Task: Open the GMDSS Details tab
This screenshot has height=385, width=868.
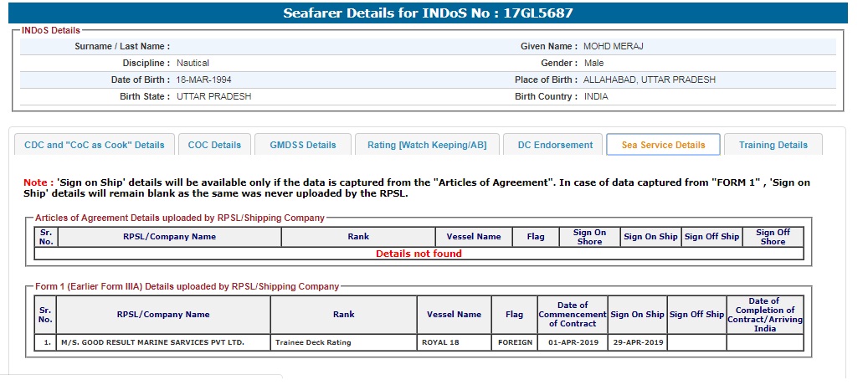Action: coord(303,145)
